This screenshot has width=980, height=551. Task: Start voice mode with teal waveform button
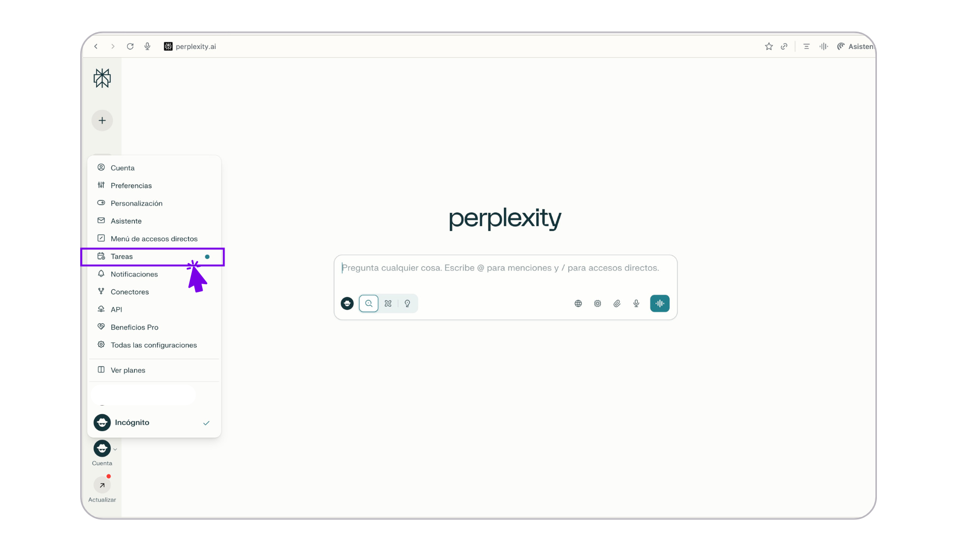(x=659, y=304)
